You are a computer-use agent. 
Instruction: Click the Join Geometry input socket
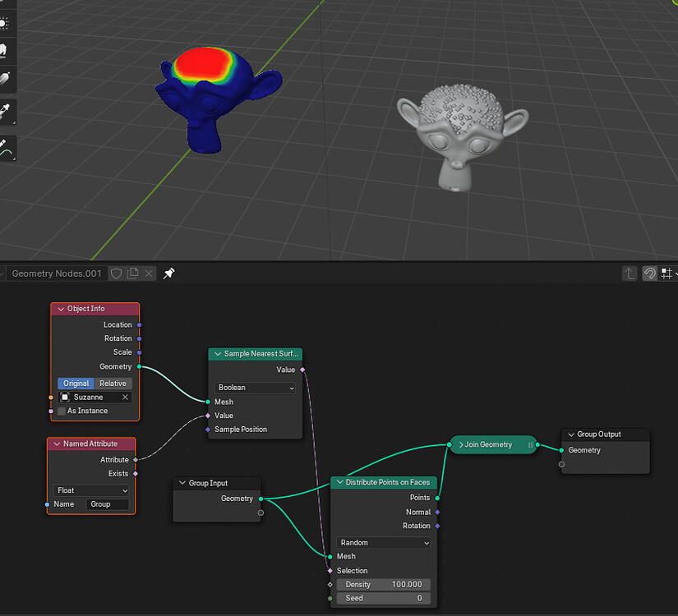[x=450, y=445]
